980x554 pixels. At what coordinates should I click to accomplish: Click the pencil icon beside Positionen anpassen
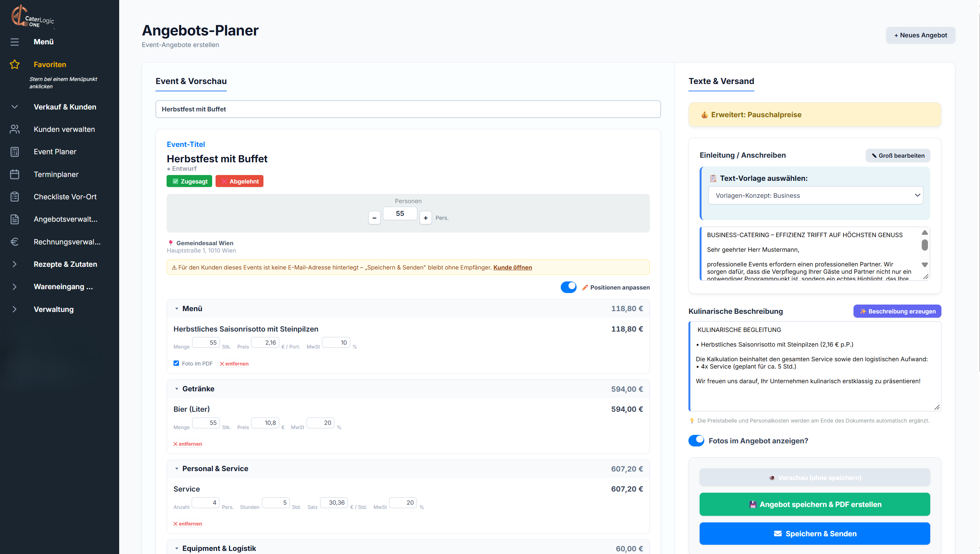[585, 287]
